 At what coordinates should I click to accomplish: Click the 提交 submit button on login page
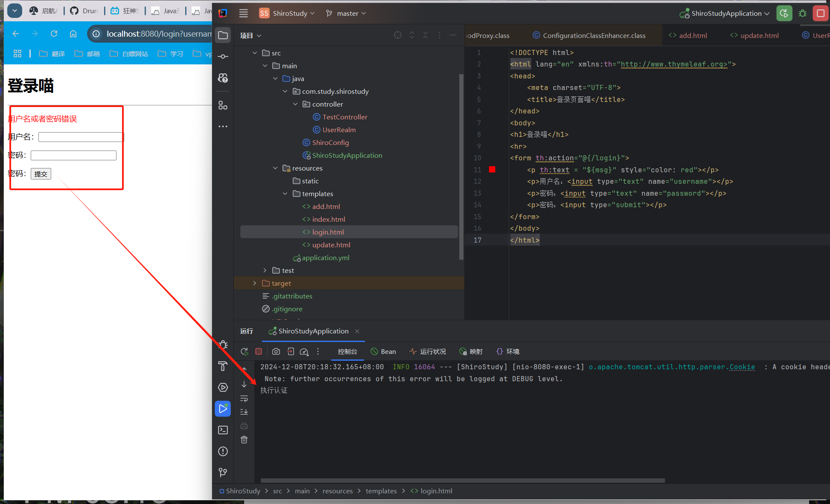click(x=41, y=174)
